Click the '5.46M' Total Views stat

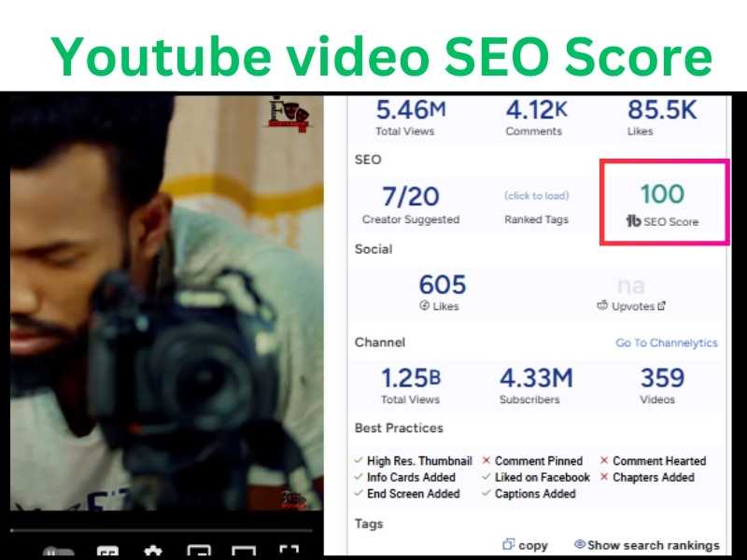411,109
